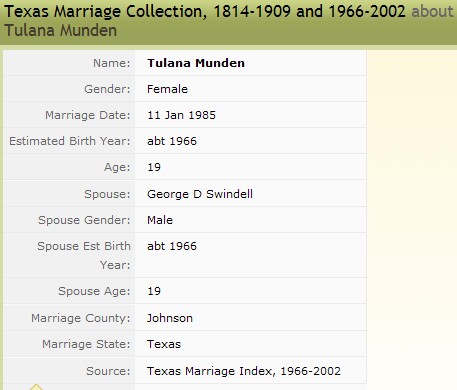Click the Source label
The width and height of the screenshot is (457, 390).
[108, 371]
